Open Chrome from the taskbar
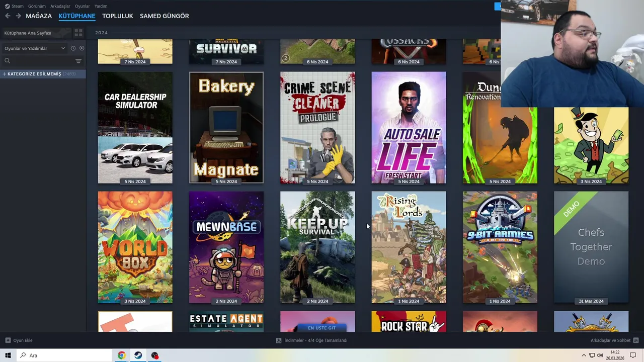 tap(121, 355)
